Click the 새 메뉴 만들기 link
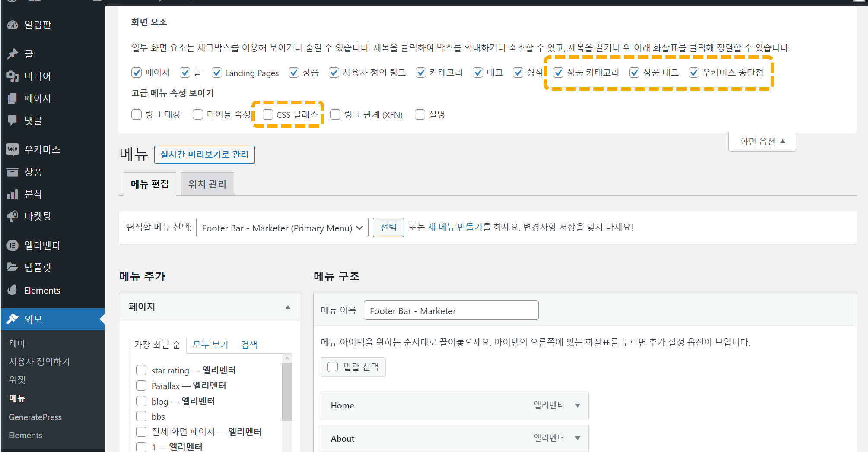This screenshot has height=452, width=868. (455, 227)
